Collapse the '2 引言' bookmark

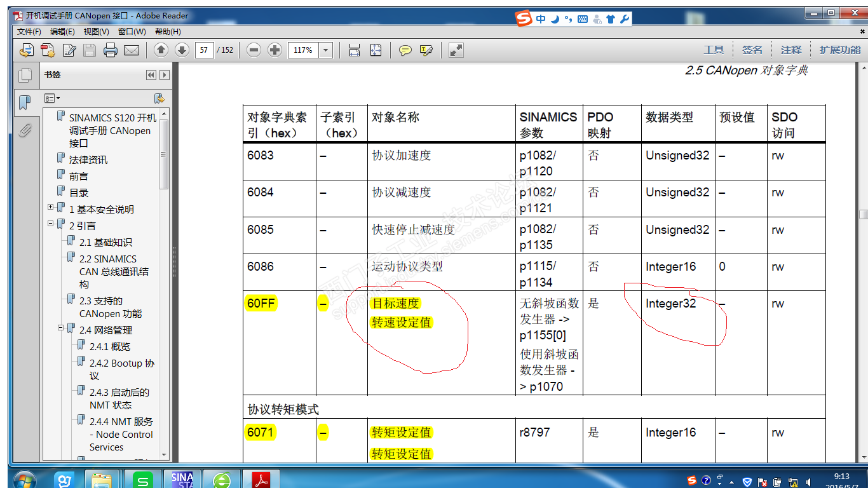[51, 224]
